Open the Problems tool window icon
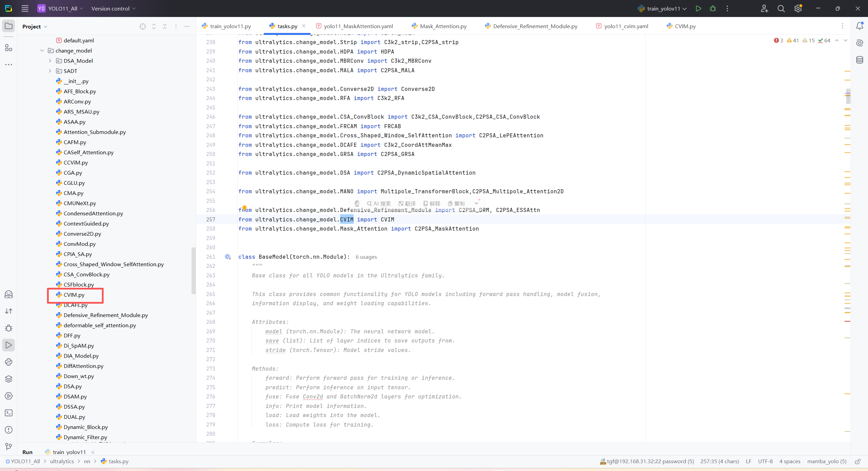The image size is (868, 471). click(x=8, y=430)
